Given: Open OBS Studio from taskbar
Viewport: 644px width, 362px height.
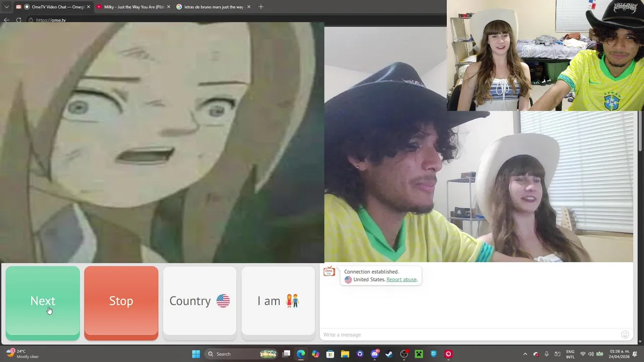Looking at the screenshot, I should [x=404, y=354].
